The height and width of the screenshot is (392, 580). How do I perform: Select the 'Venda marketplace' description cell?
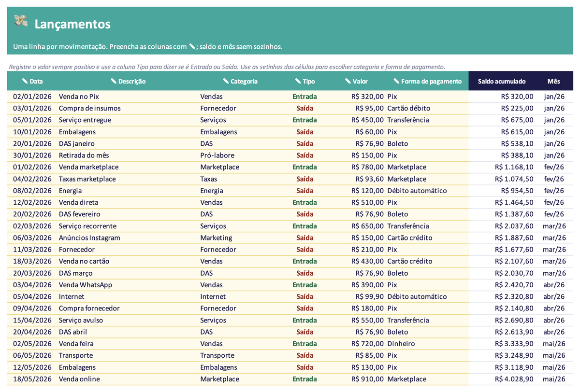(x=128, y=167)
